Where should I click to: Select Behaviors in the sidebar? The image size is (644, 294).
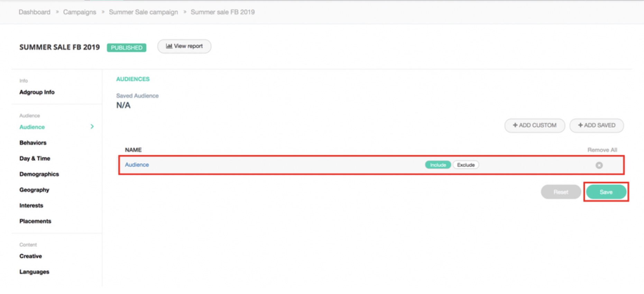click(x=33, y=143)
